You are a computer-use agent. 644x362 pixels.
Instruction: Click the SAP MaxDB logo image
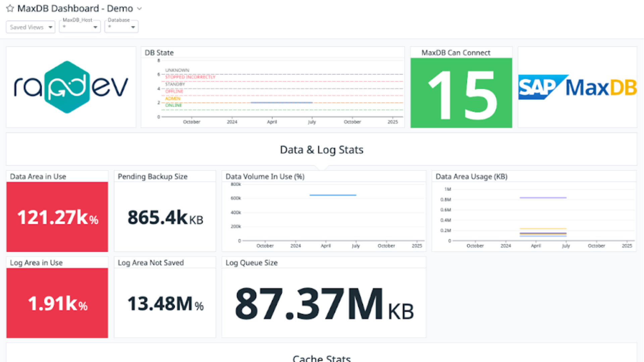pyautogui.click(x=577, y=87)
